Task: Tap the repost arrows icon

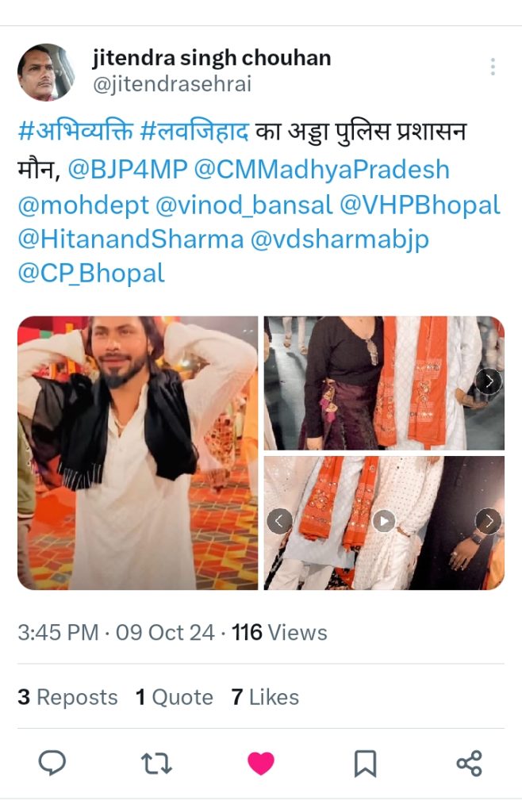Action: [156, 764]
